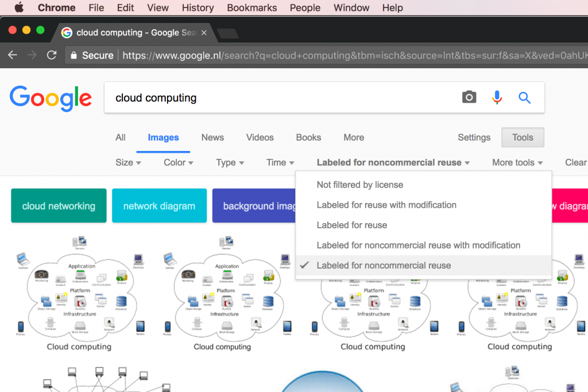Open the network topology thumbnail in second row

click(107, 379)
